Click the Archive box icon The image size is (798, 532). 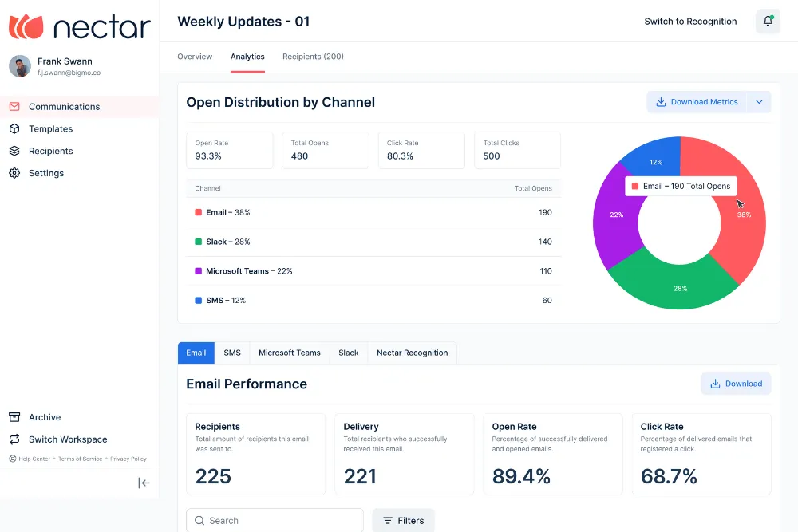click(14, 417)
